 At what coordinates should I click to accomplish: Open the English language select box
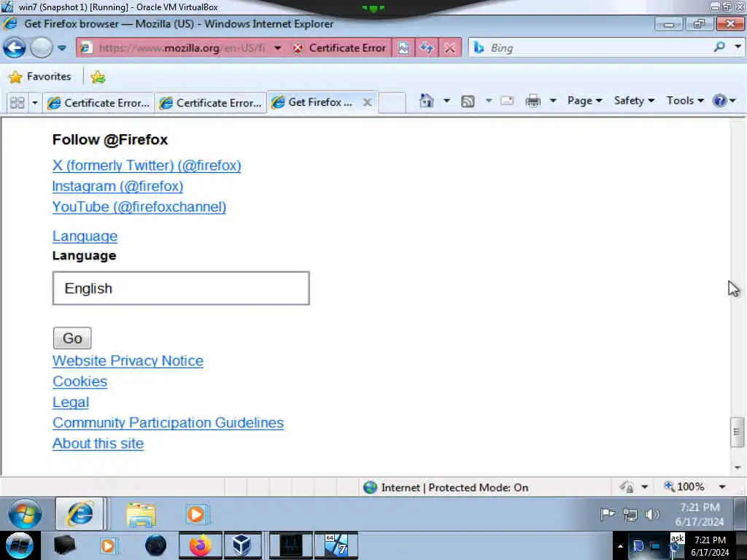181,288
